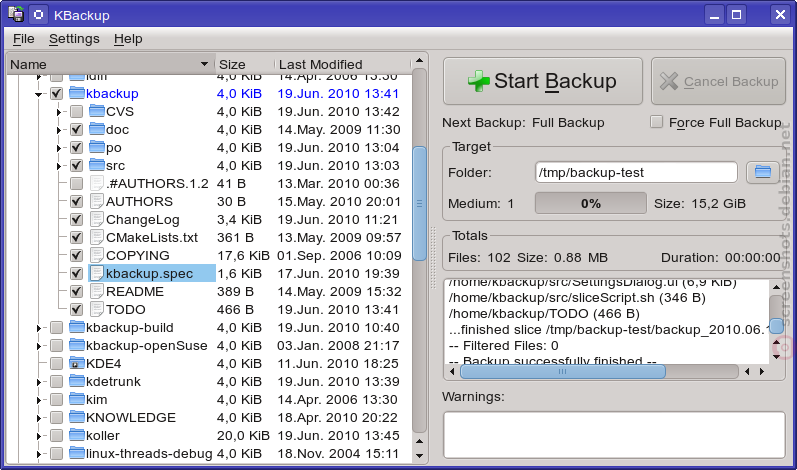Click the kbackup-build folder icon

click(77, 327)
